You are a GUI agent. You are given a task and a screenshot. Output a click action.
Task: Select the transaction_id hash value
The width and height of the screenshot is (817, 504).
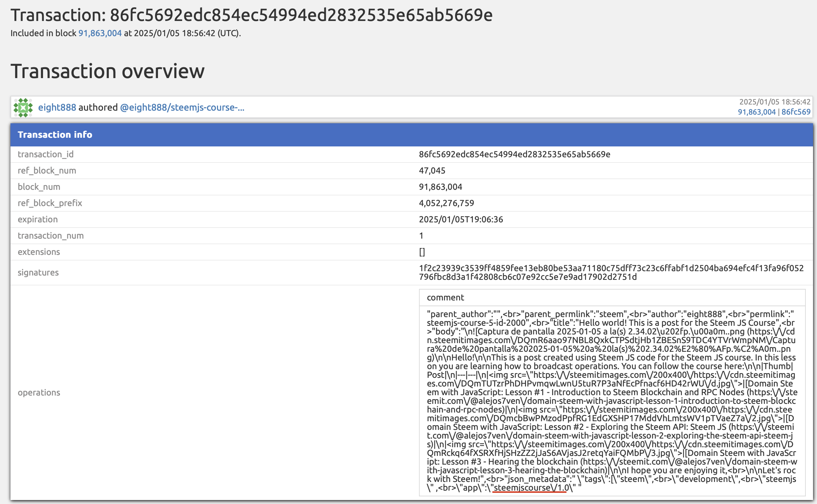(514, 154)
